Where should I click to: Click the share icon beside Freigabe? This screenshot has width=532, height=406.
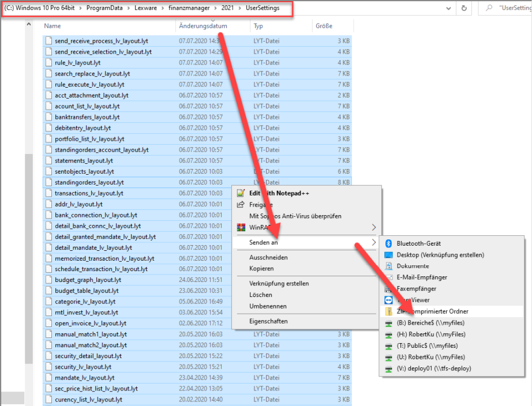(x=241, y=205)
